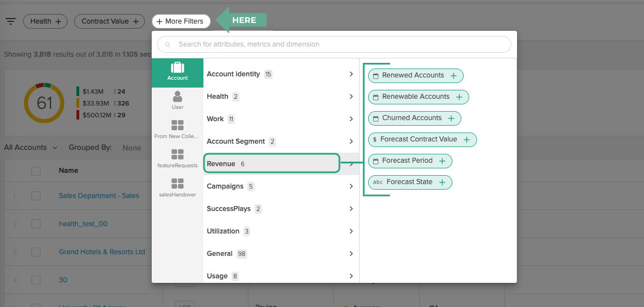Open the filter lines icon
644x307 pixels.
[11, 21]
